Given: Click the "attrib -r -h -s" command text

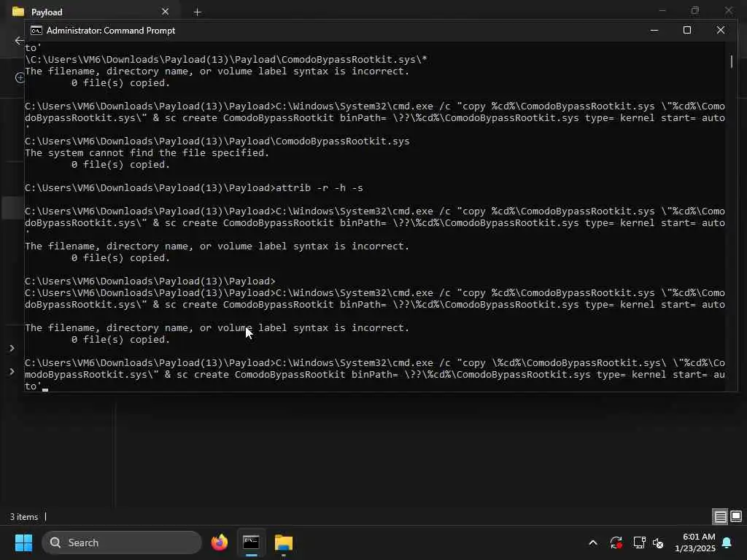Looking at the screenshot, I should [320, 187].
